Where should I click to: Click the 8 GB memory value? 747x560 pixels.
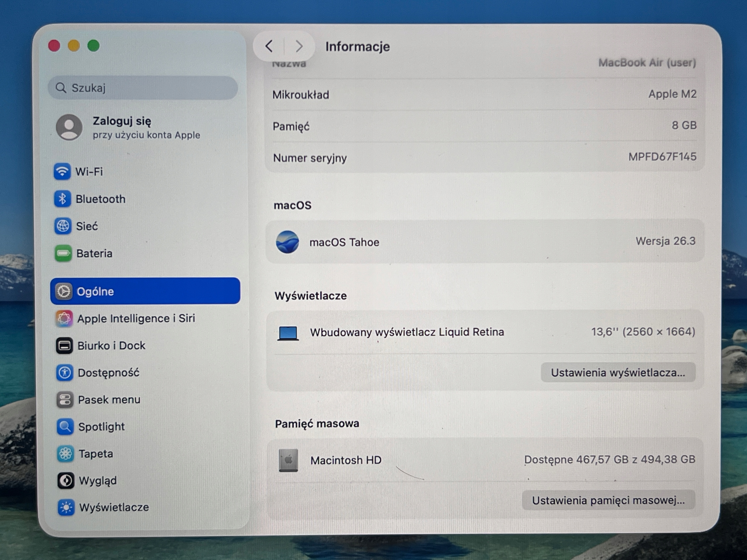[x=684, y=125]
